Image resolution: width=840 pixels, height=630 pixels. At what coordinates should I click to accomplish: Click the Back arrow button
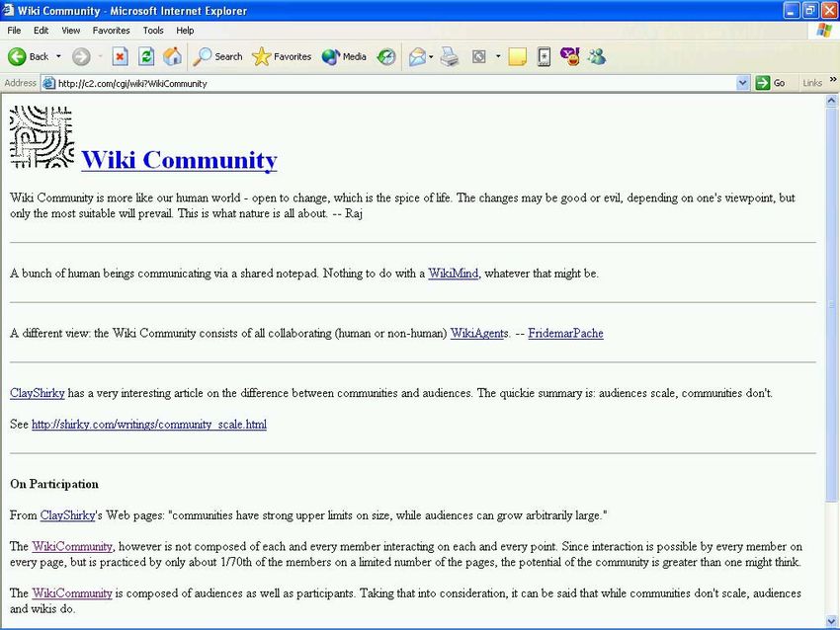point(28,56)
